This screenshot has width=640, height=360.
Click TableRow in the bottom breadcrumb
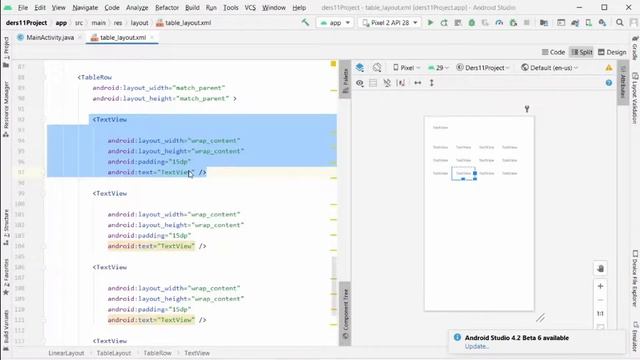pyautogui.click(x=158, y=353)
